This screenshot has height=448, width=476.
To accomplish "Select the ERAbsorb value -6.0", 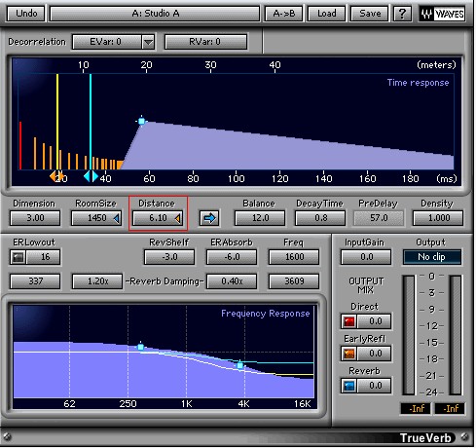I will [x=232, y=257].
